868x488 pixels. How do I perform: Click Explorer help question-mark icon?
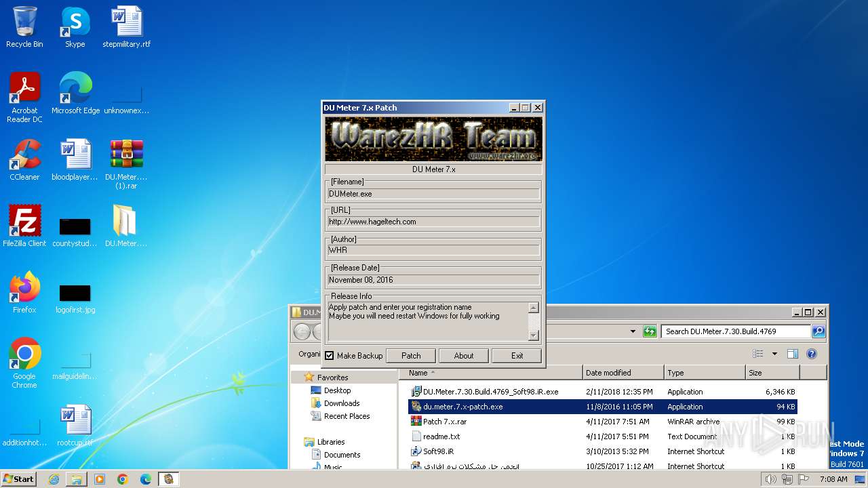[x=812, y=354]
